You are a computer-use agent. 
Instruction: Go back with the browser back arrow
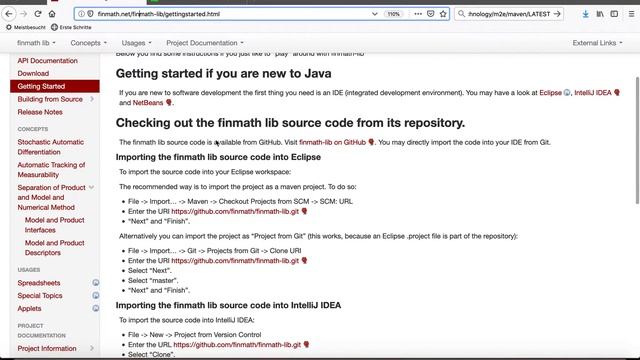[9, 14]
